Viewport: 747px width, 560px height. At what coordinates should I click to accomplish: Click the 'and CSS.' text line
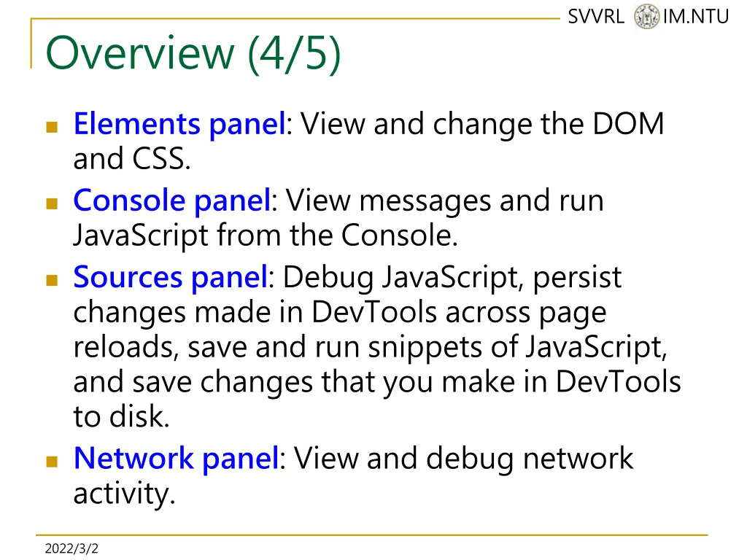[132, 159]
